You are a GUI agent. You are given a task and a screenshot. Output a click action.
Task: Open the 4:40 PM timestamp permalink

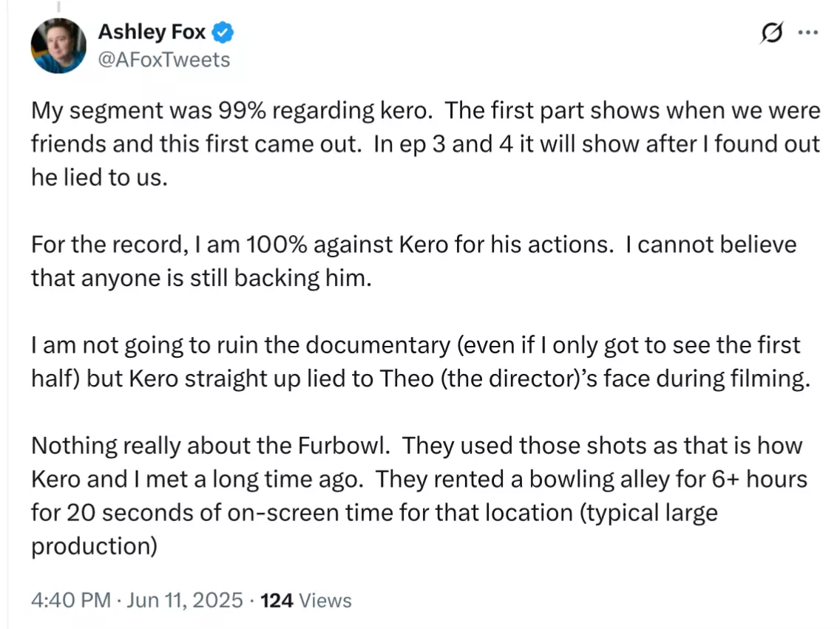click(71, 600)
